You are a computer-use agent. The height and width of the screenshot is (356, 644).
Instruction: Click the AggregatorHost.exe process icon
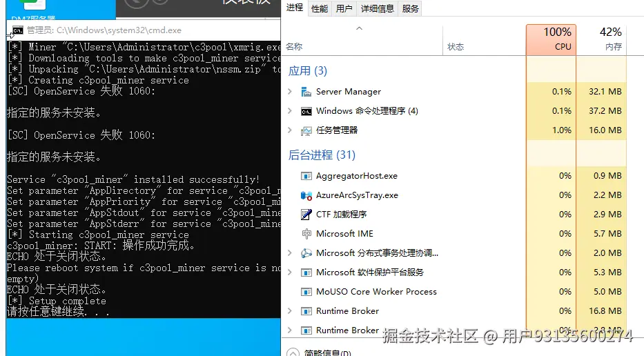coord(306,176)
